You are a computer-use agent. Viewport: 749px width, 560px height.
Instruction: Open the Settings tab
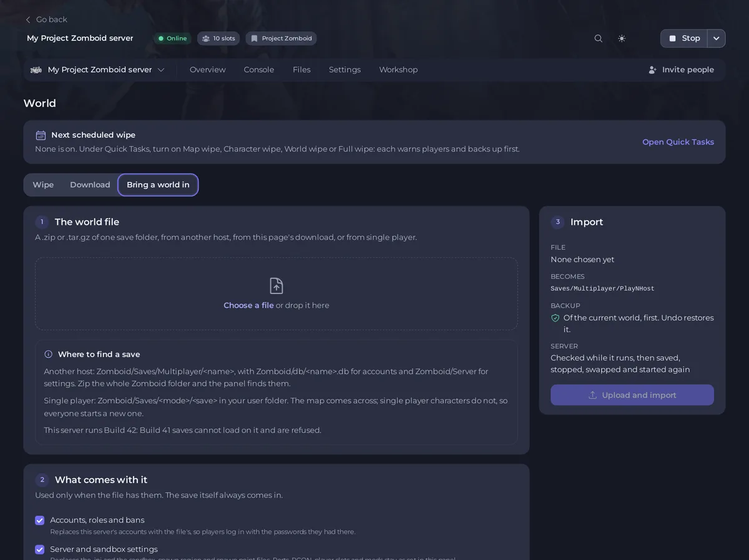(345, 70)
